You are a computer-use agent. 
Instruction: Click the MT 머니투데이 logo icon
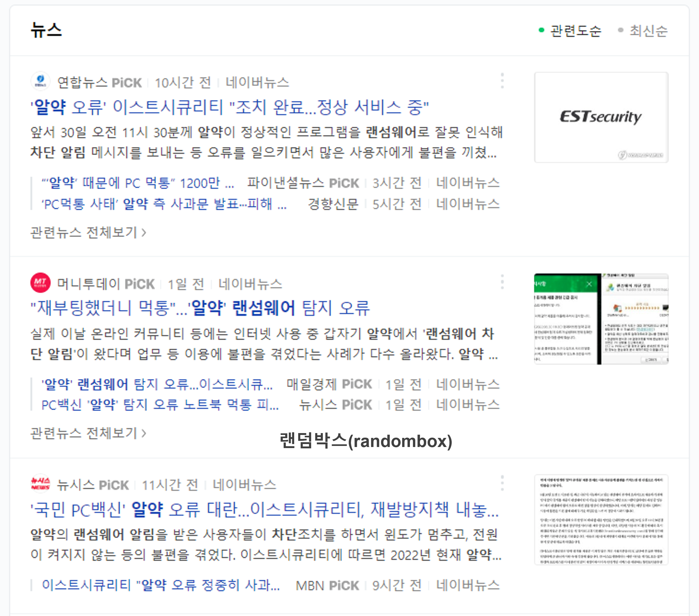pyautogui.click(x=40, y=282)
